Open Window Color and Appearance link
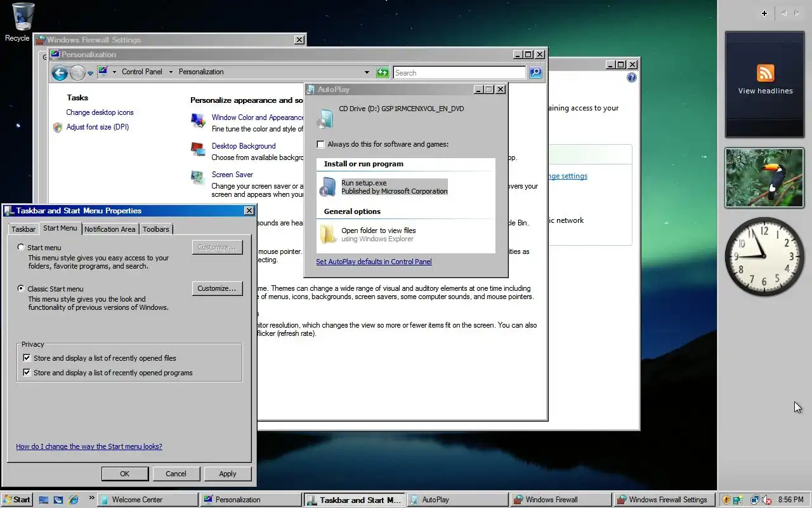812x508 pixels. (x=258, y=117)
